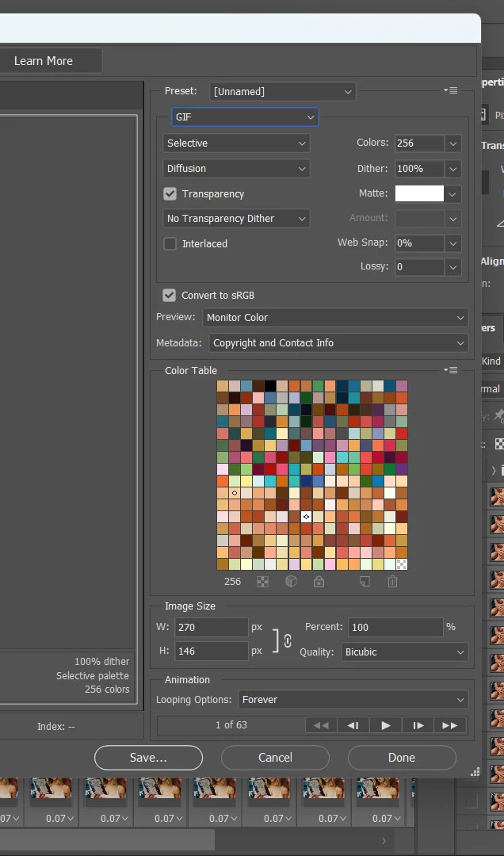This screenshot has width=504, height=856.
Task: Enable the Interlaced checkbox
Action: 170,244
